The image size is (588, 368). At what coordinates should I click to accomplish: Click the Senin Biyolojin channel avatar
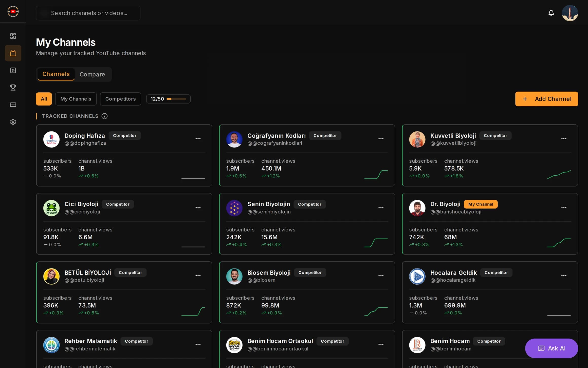pos(234,208)
